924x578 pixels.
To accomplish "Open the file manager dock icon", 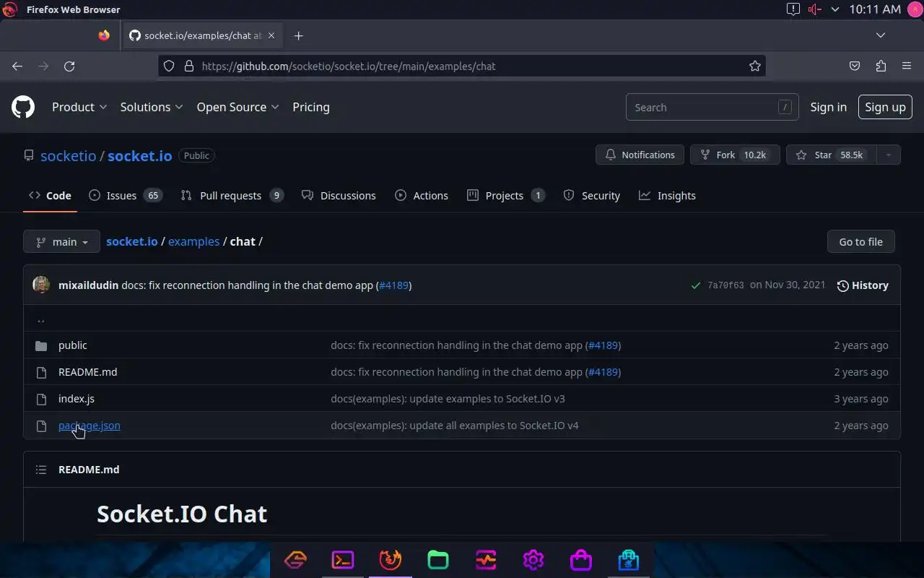I will [x=438, y=560].
